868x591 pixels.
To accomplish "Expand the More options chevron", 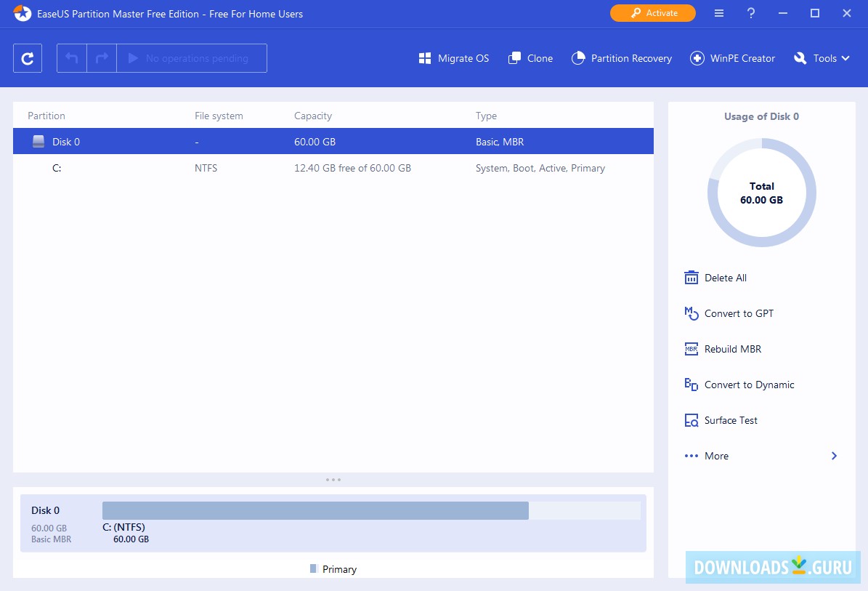I will (834, 456).
